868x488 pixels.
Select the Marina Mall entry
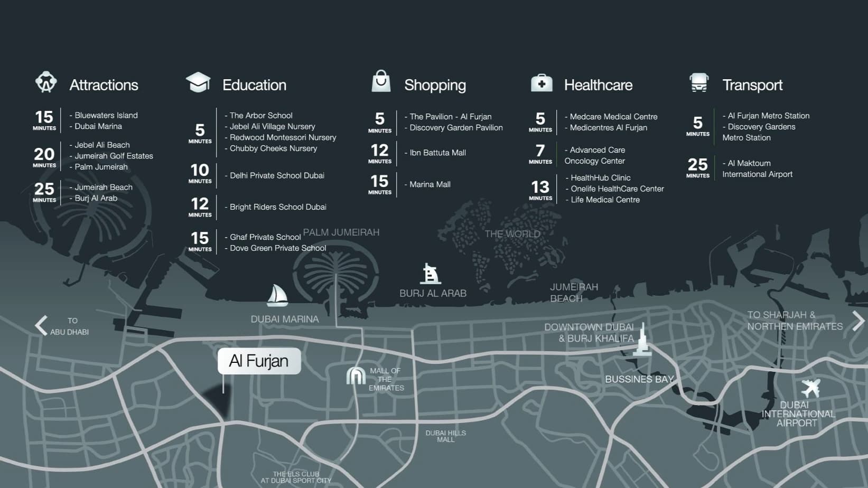tap(427, 184)
